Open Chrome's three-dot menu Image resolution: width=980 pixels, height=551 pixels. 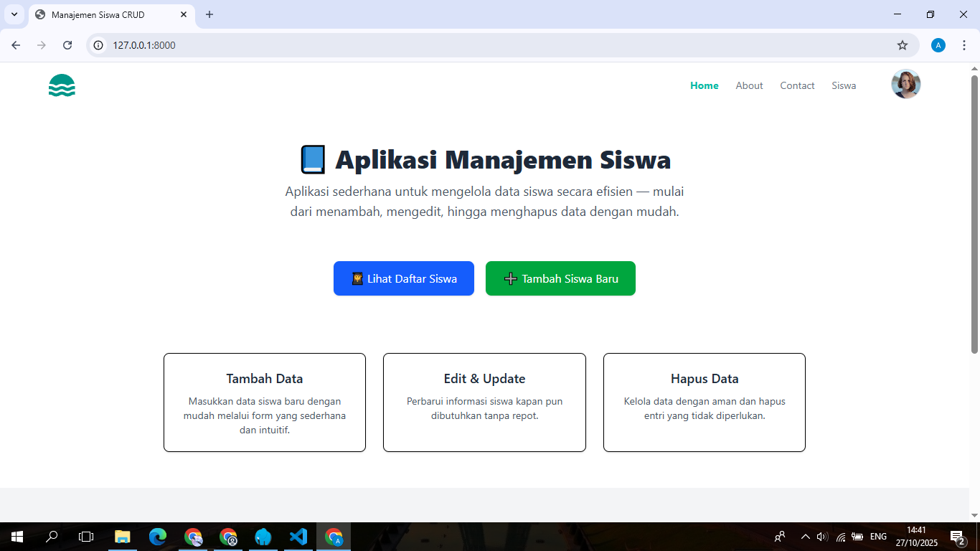tap(964, 45)
